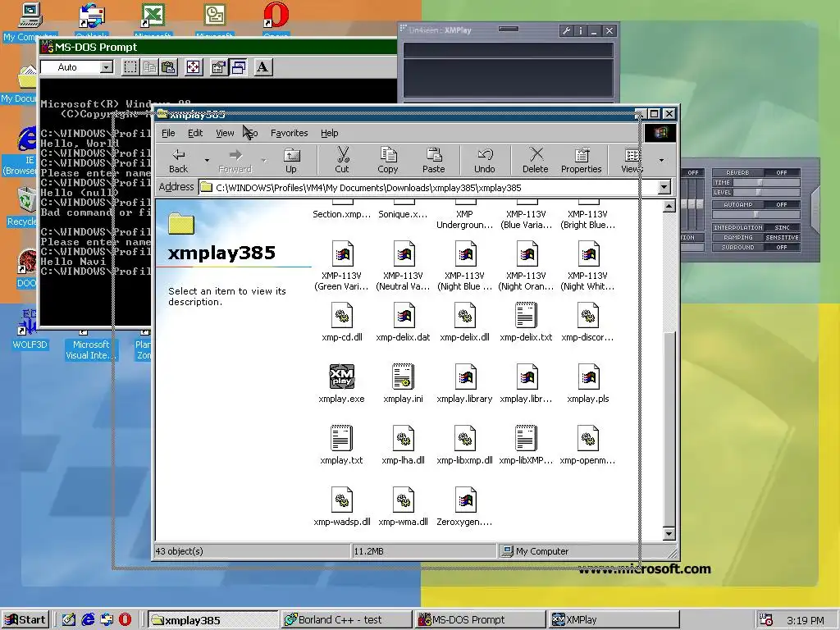Open Properties icon in MS-DOS Prompt toolbar

218,67
